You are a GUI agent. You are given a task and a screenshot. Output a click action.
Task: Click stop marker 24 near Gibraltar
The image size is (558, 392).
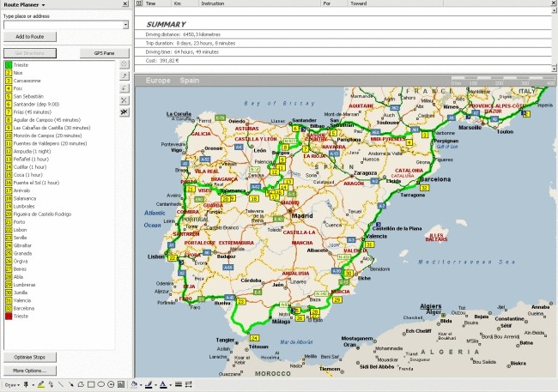(x=254, y=338)
